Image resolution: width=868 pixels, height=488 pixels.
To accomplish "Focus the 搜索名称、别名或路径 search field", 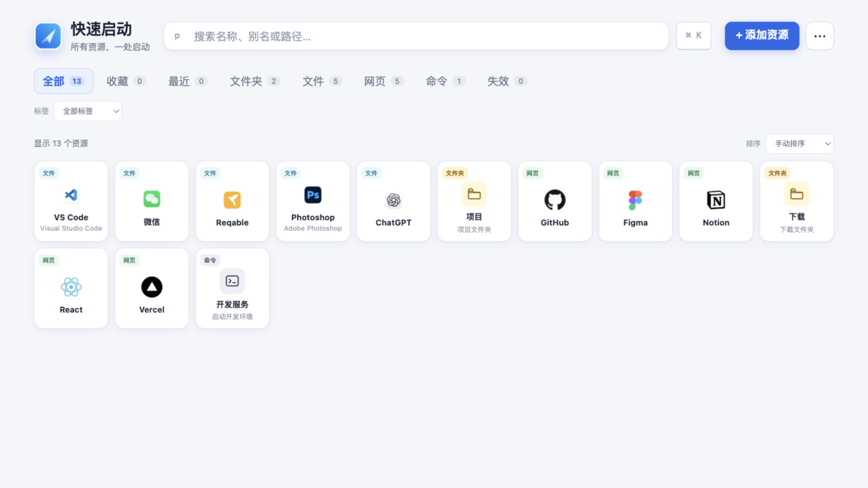I will tap(416, 36).
